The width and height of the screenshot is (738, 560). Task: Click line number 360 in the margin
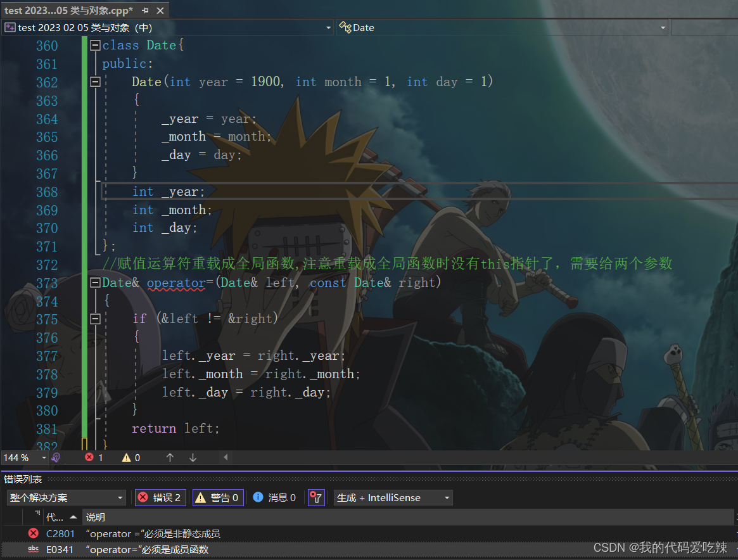click(47, 46)
